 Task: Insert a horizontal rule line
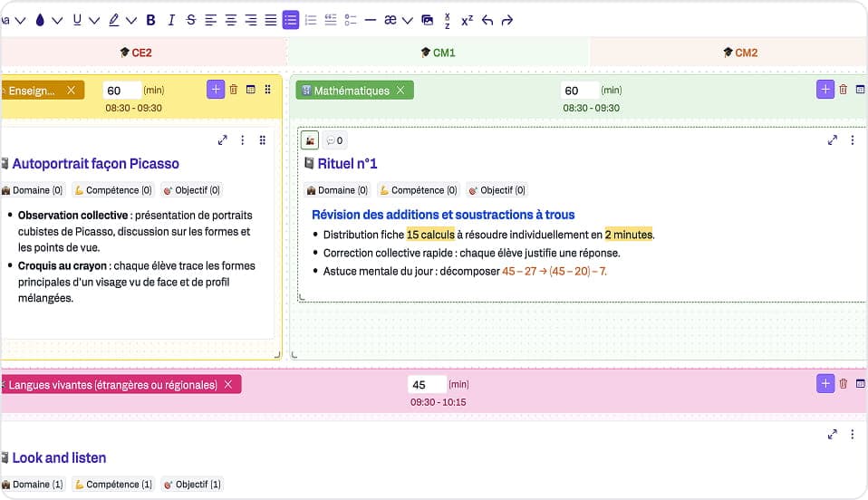point(370,20)
